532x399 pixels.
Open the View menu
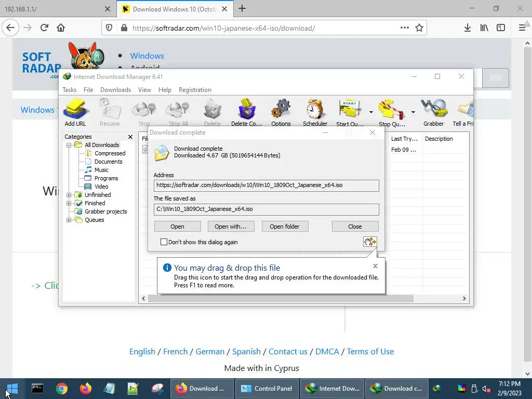click(x=144, y=90)
